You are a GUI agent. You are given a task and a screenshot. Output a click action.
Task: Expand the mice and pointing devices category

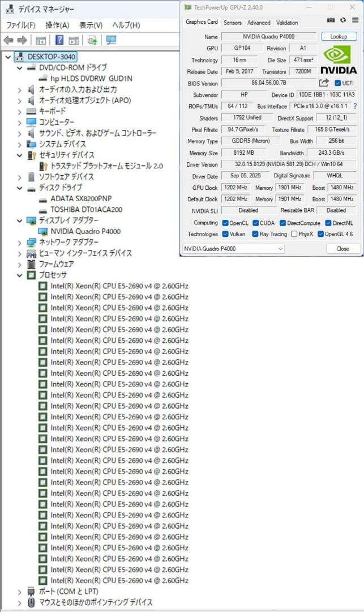click(x=19, y=603)
